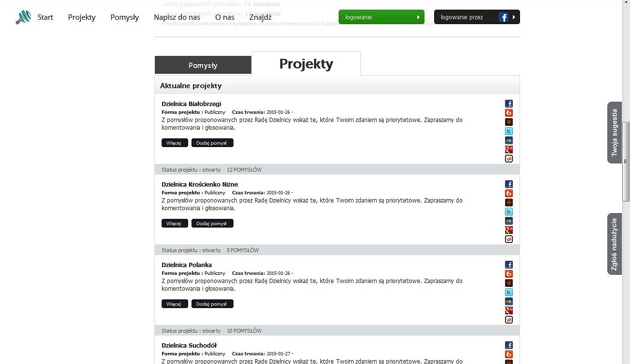Image resolution: width=630 pixels, height=364 pixels.
Task: Share Dzielnica Krościenko Niżne by email icon
Action: pos(509,202)
